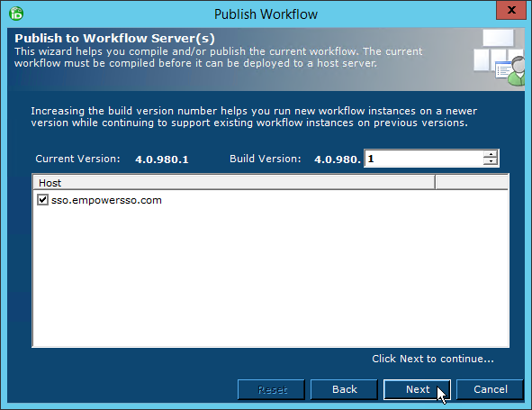
Task: Close the Publish Workflow dialog
Action: pyautogui.click(x=511, y=10)
